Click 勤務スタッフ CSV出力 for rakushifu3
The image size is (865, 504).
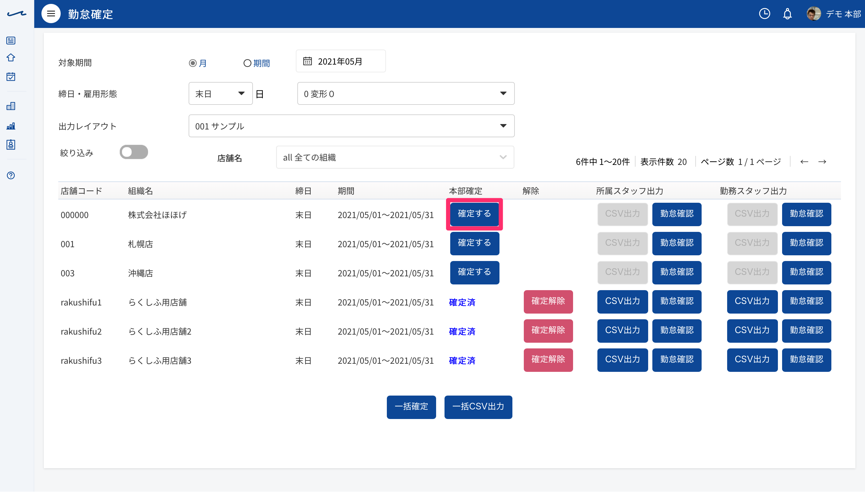pos(752,360)
